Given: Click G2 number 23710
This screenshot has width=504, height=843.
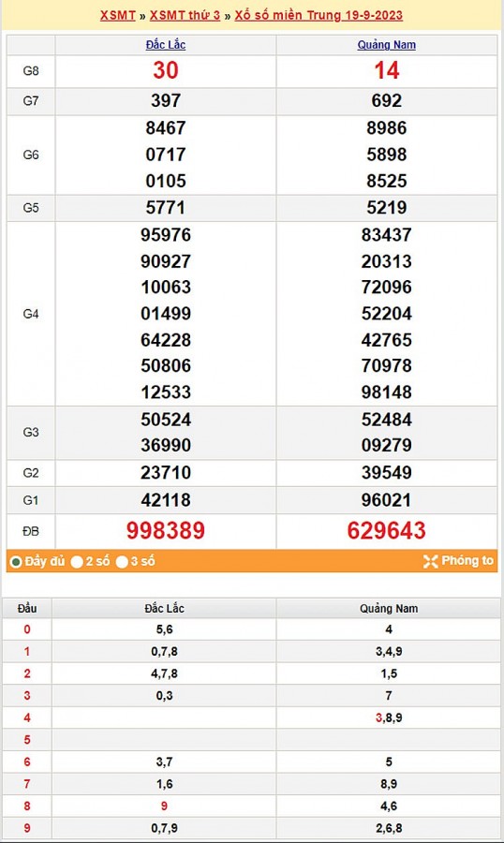Looking at the screenshot, I should tap(166, 473).
